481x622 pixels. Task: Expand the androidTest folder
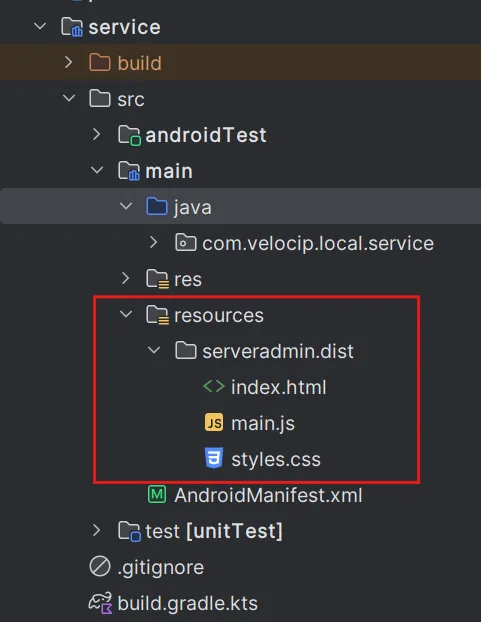tap(97, 134)
